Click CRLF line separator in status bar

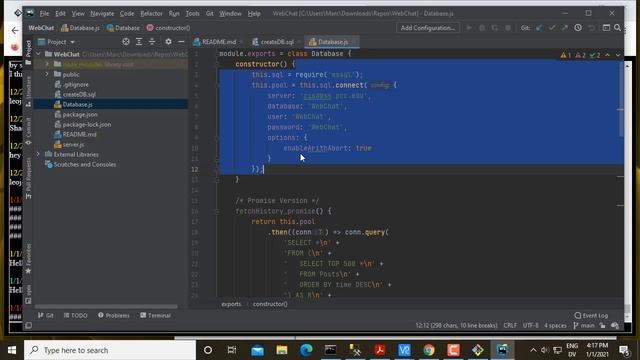point(510,325)
